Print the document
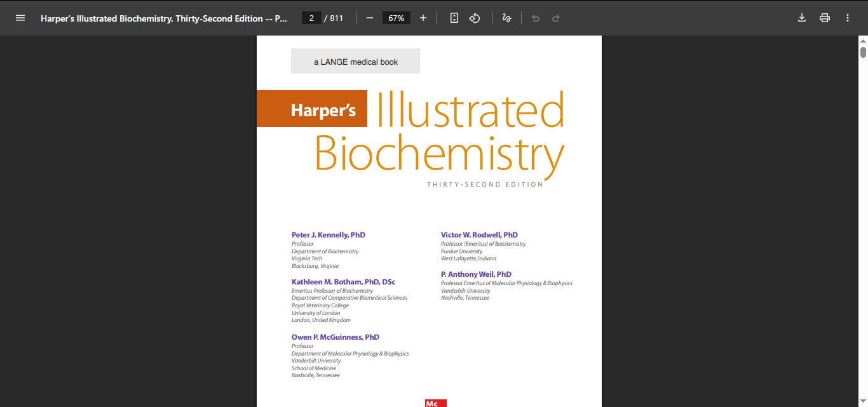This screenshot has width=868, height=407. (x=825, y=18)
